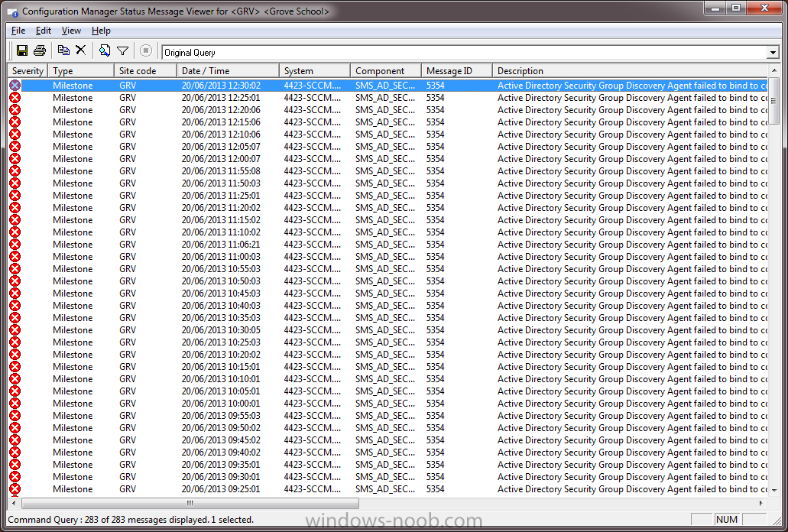Image resolution: width=788 pixels, height=532 pixels.
Task: Click the Find message toolbar icon
Action: pos(105,50)
